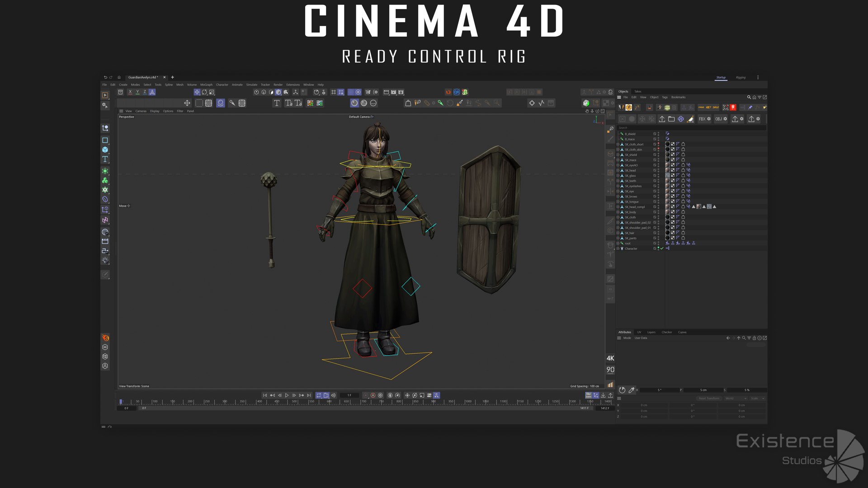Expand SK_pants in object tree
The height and width of the screenshot is (488, 868).
pos(618,238)
